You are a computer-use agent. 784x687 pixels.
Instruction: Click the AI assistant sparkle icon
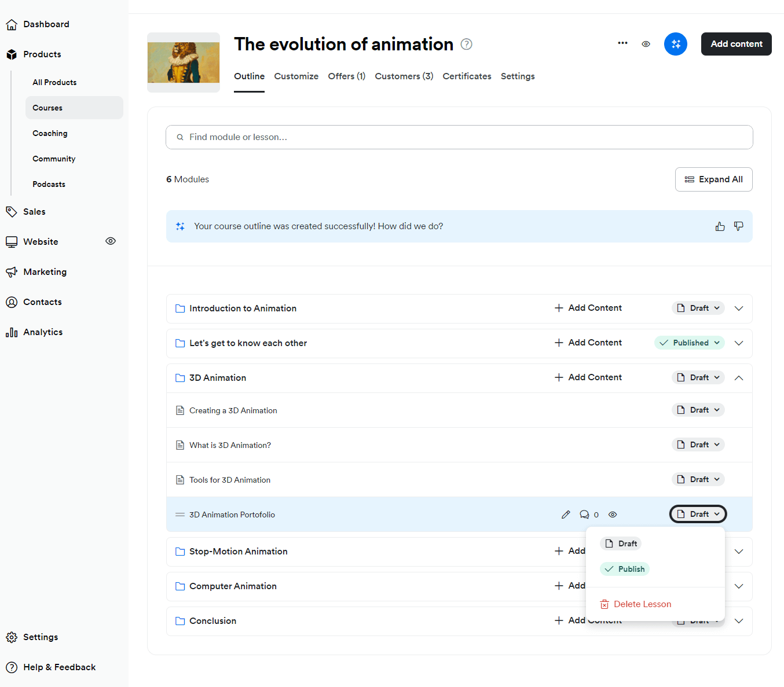click(675, 43)
